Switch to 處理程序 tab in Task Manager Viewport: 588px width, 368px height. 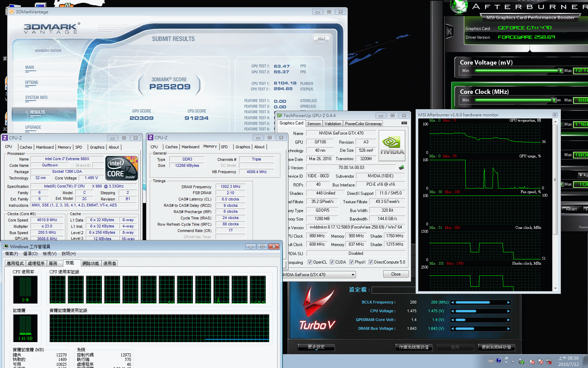coord(36,263)
